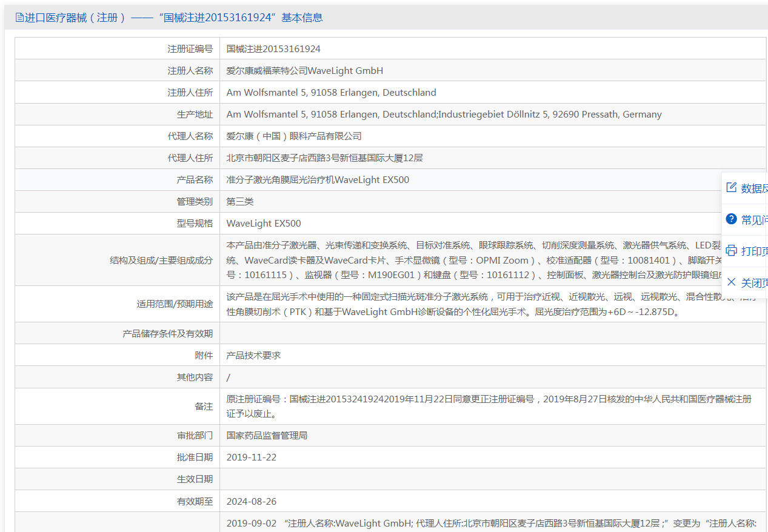Screen dimensions: 768x532
Task: Select the 附件 row label
Action: tap(204, 356)
